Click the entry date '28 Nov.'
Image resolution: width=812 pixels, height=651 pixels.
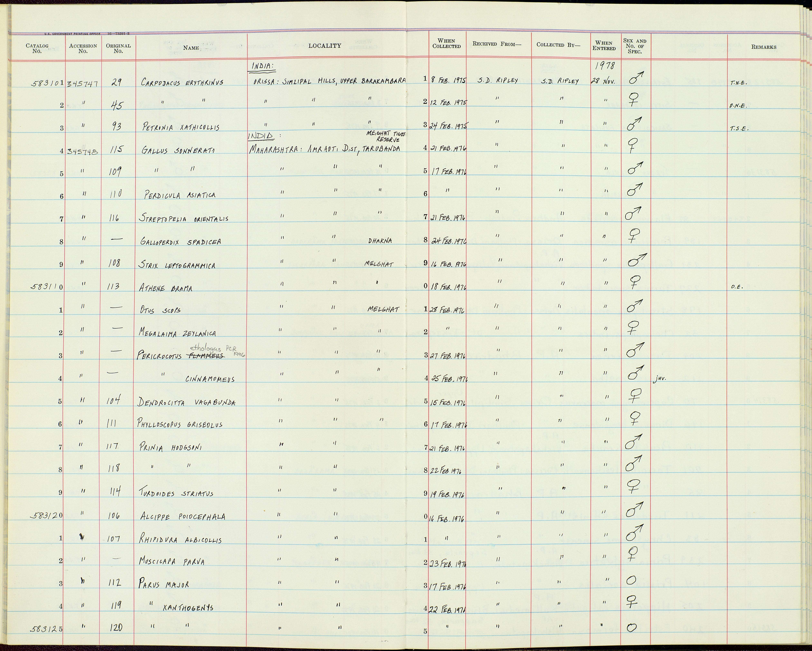pos(603,81)
